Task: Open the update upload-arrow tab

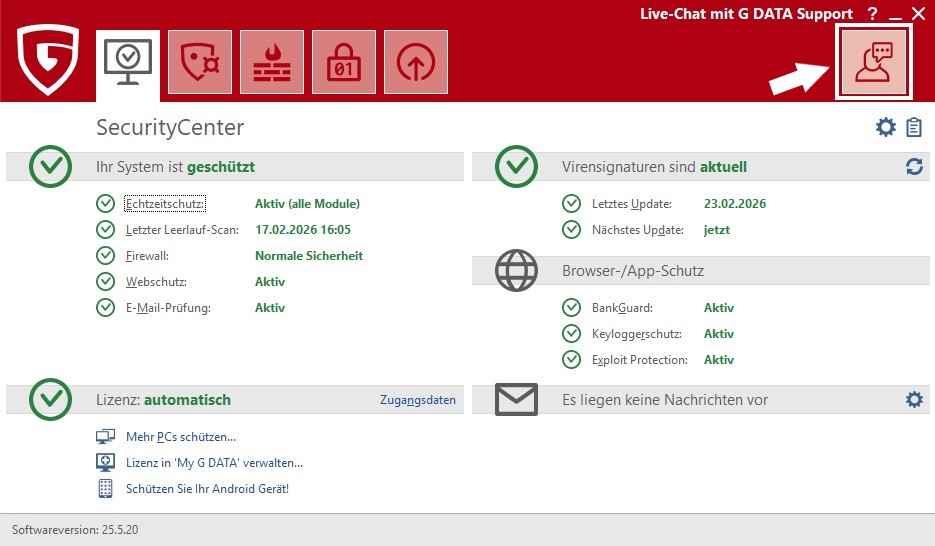Action: pos(416,62)
